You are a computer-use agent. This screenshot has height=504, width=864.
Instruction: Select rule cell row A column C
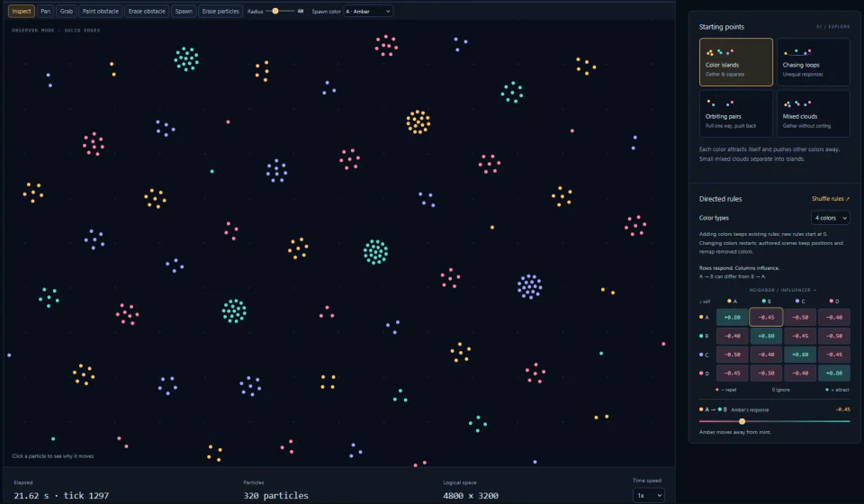coord(800,318)
